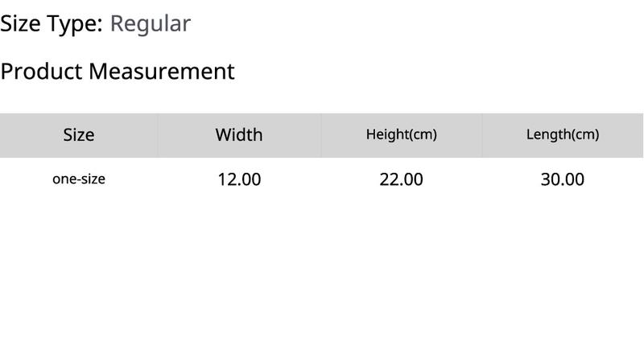
Task: Click the Product Measurement heading
Action: (118, 71)
